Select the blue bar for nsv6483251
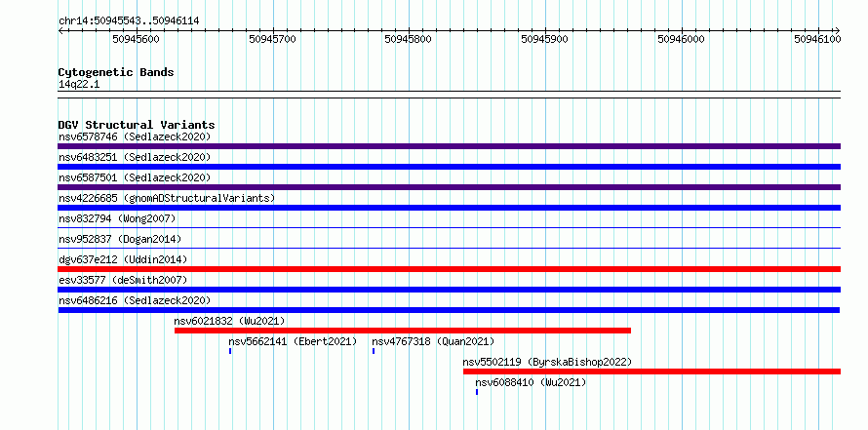The image size is (868, 430). 449,167
